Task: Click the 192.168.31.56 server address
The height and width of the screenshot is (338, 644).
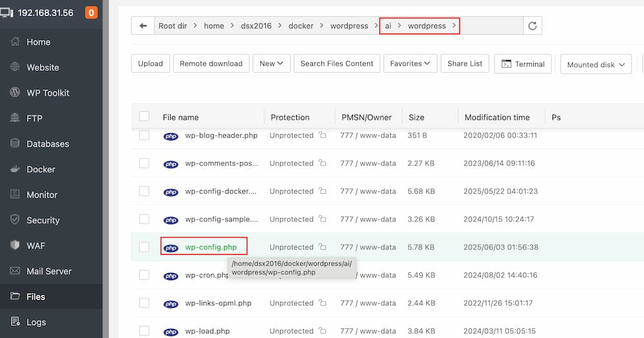Action: pos(45,13)
